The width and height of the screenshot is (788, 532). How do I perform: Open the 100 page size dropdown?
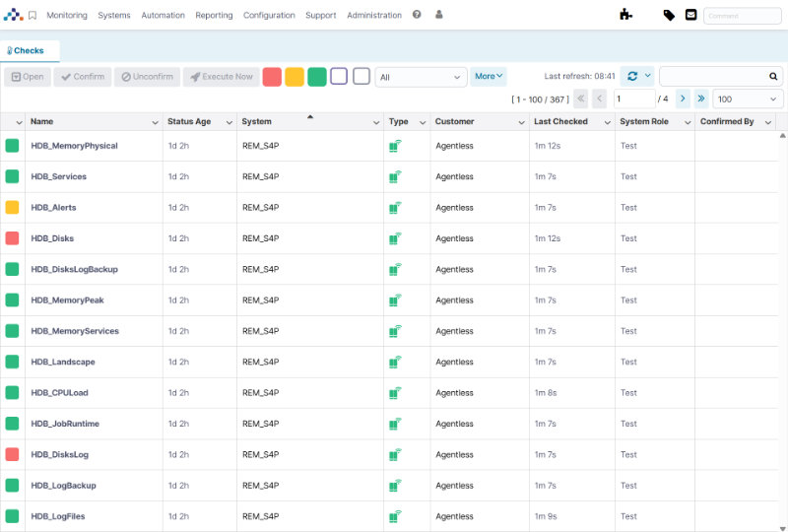pos(748,100)
